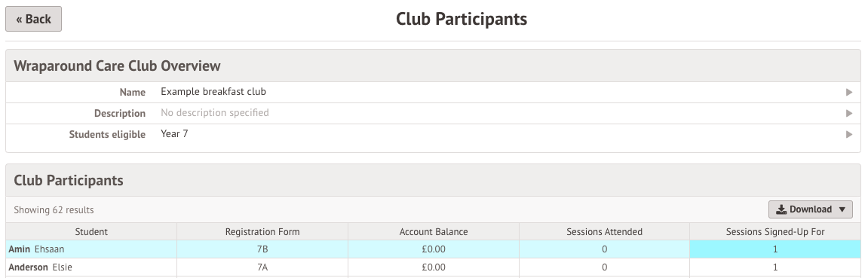Open student Anderson Elsie's row
The width and height of the screenshot is (868, 278).
434,267
